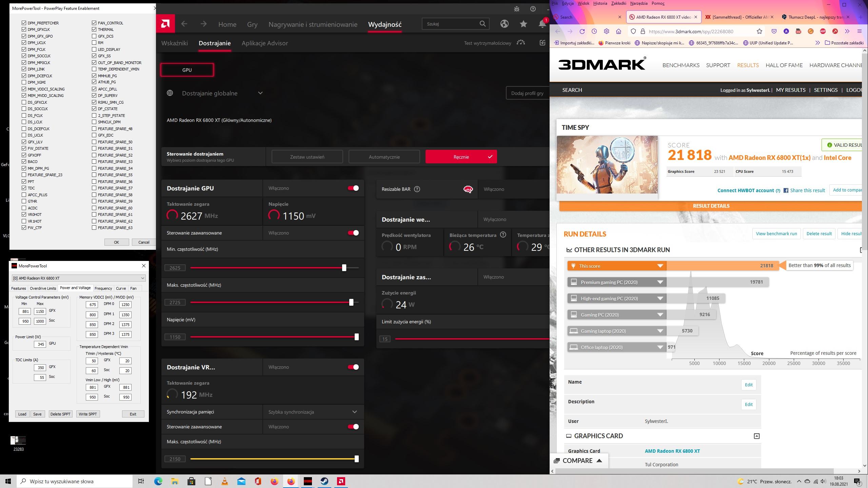This screenshot has width=868, height=488.
Task: Open Fan tab in MorePowerTool
Action: (x=134, y=288)
